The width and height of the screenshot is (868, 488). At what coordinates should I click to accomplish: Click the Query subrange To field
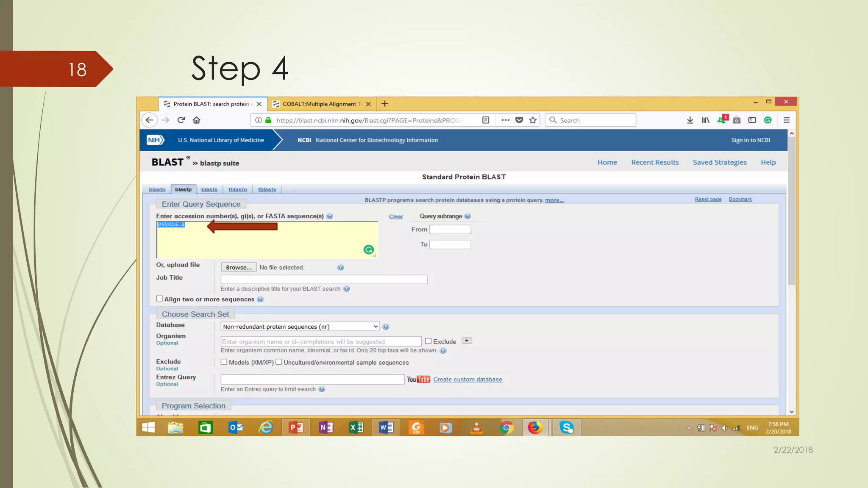pyautogui.click(x=450, y=244)
